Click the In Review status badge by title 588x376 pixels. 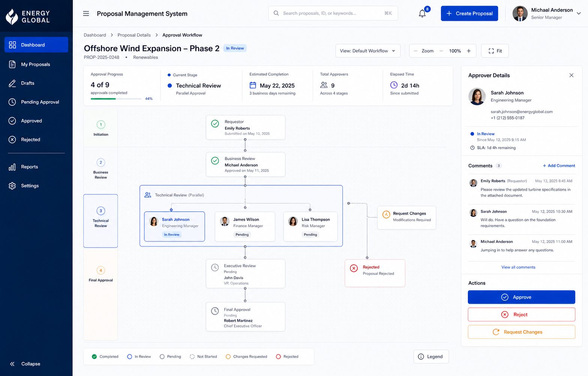[x=235, y=48]
